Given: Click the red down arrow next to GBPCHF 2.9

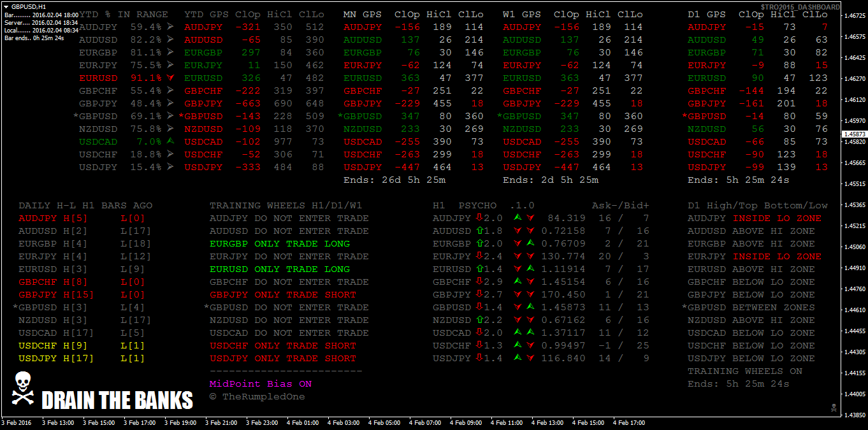Looking at the screenshot, I should click(x=480, y=282).
